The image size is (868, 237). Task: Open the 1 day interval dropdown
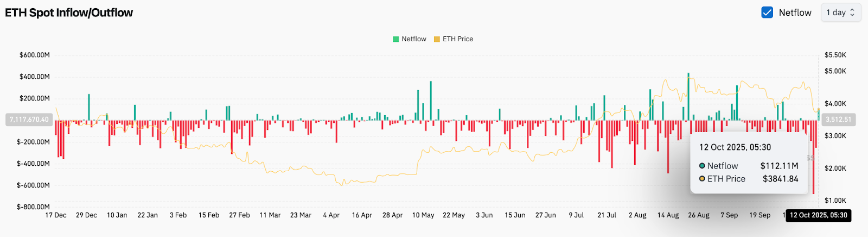click(x=840, y=13)
